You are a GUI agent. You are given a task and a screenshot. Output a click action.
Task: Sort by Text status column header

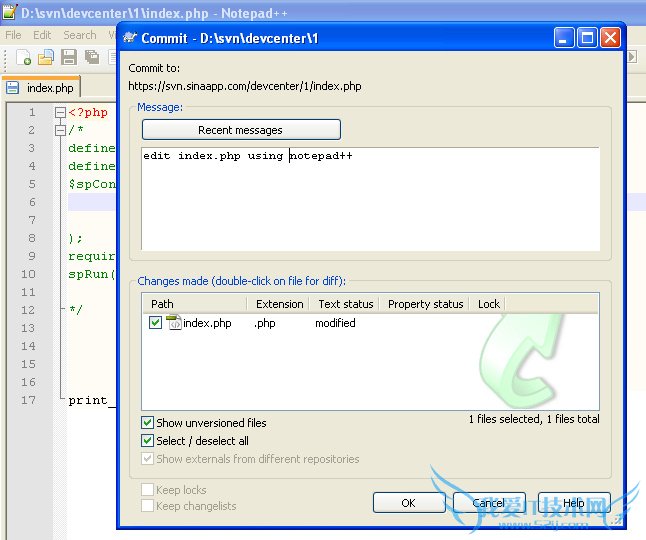click(x=345, y=304)
